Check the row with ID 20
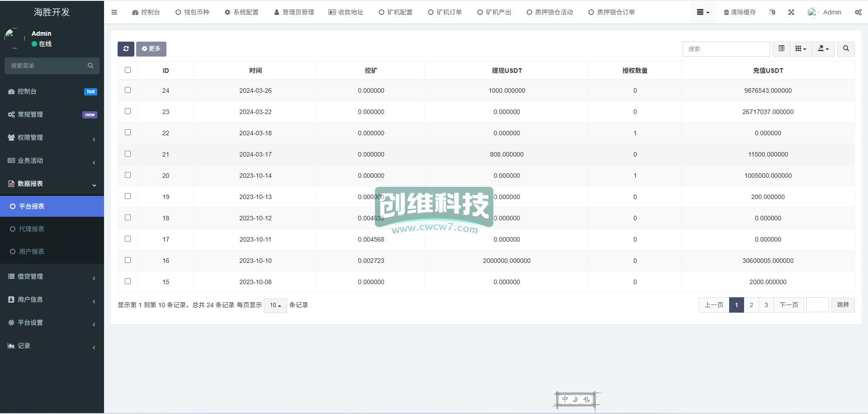 128,175
